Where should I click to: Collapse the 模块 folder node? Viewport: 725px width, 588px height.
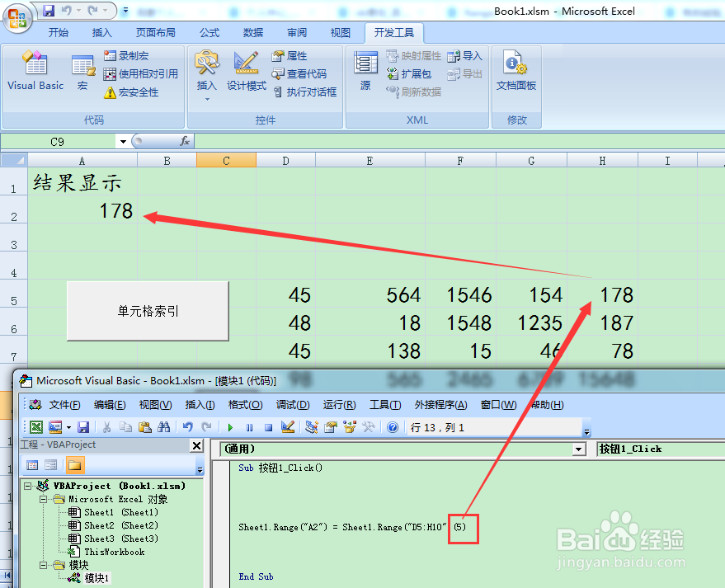coord(43,565)
